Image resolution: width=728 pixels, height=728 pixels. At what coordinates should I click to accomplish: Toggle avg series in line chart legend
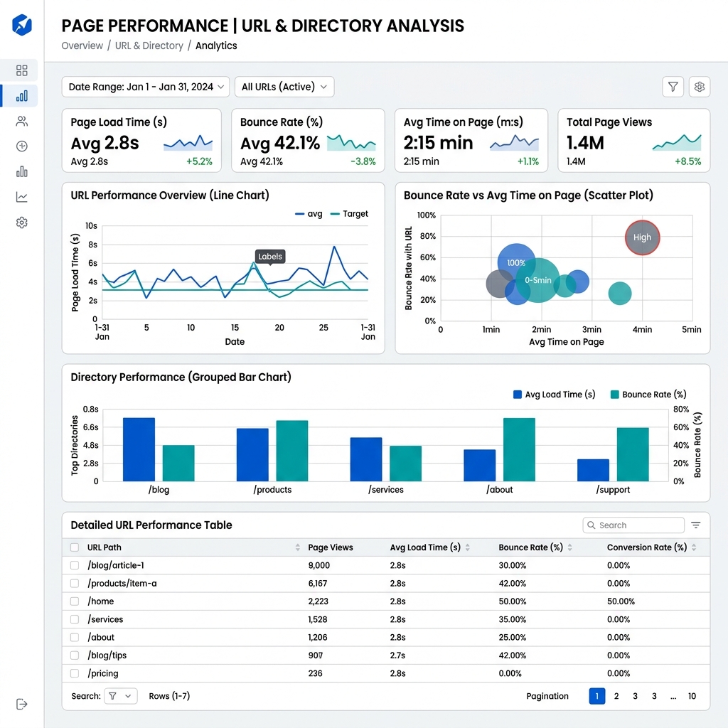[309, 214]
